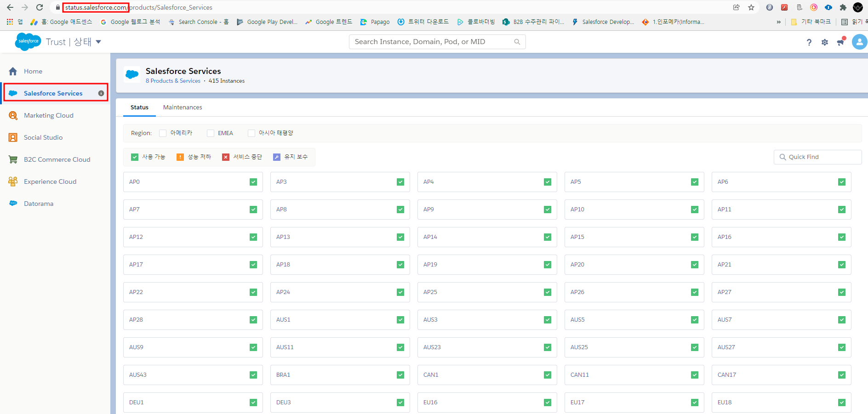The image size is (868, 414).
Task: Click the Quick Find input field
Action: point(818,157)
